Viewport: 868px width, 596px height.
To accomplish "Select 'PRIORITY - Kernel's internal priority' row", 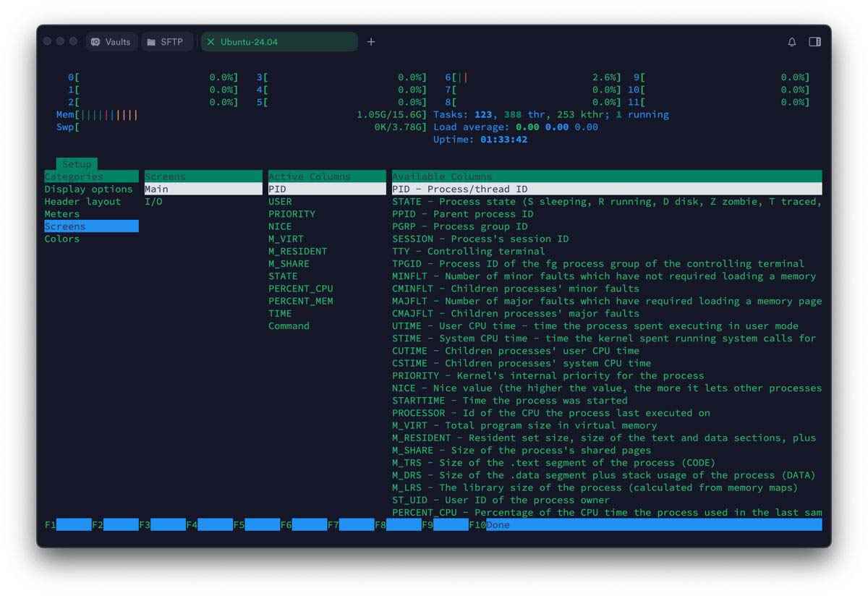I will [607, 375].
